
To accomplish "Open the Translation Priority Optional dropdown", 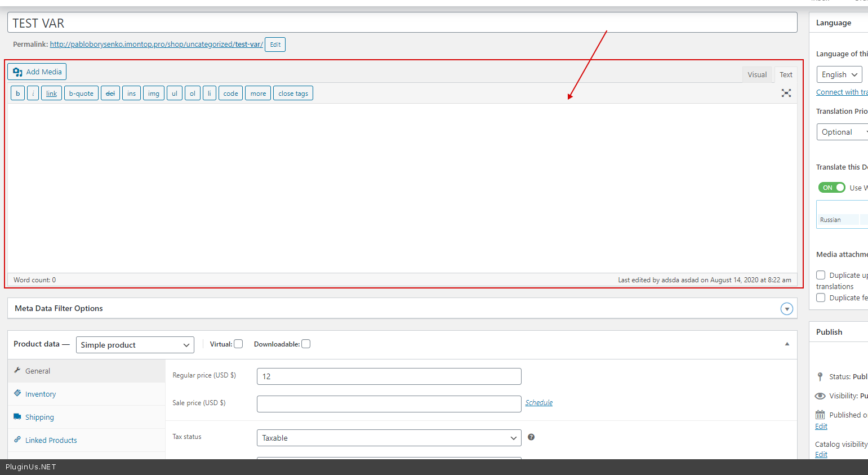I will [x=843, y=132].
